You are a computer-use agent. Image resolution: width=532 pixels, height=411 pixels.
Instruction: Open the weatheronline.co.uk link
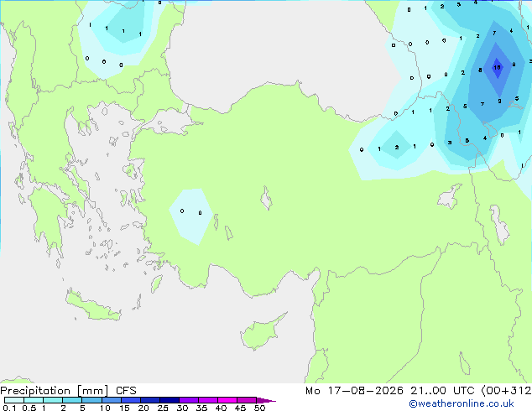[x=462, y=403]
